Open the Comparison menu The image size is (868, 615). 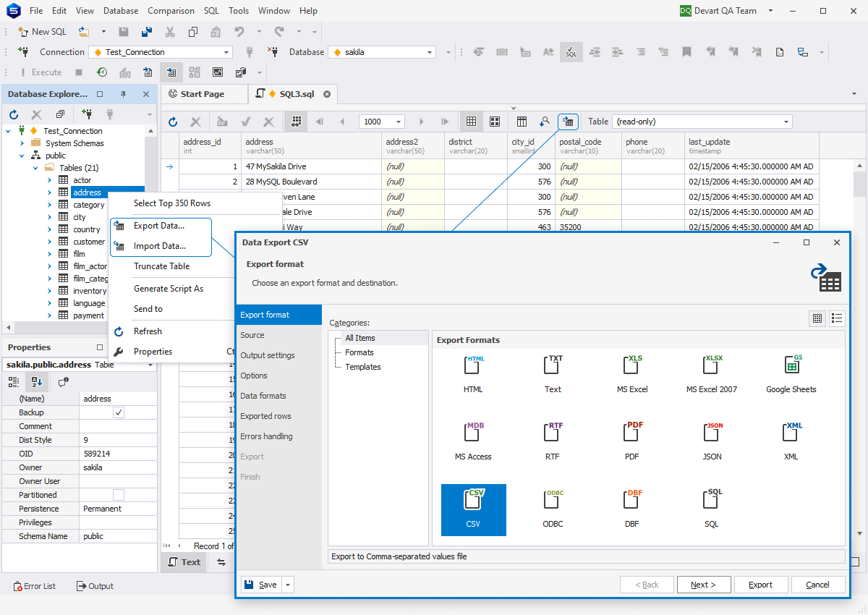coord(171,11)
